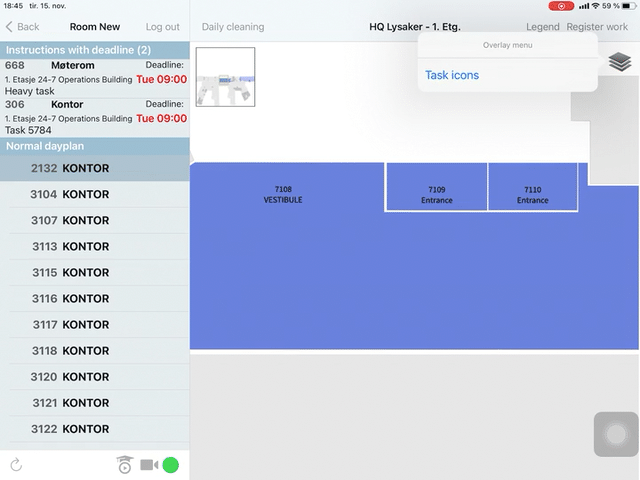This screenshot has width=640, height=480.
Task: Select 7108 VESTIBULE room on map
Action: click(283, 194)
